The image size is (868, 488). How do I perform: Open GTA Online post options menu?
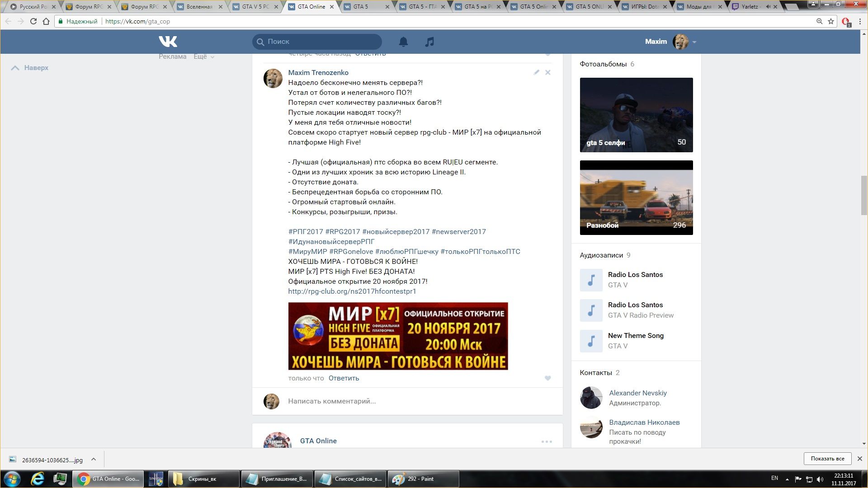tap(547, 441)
